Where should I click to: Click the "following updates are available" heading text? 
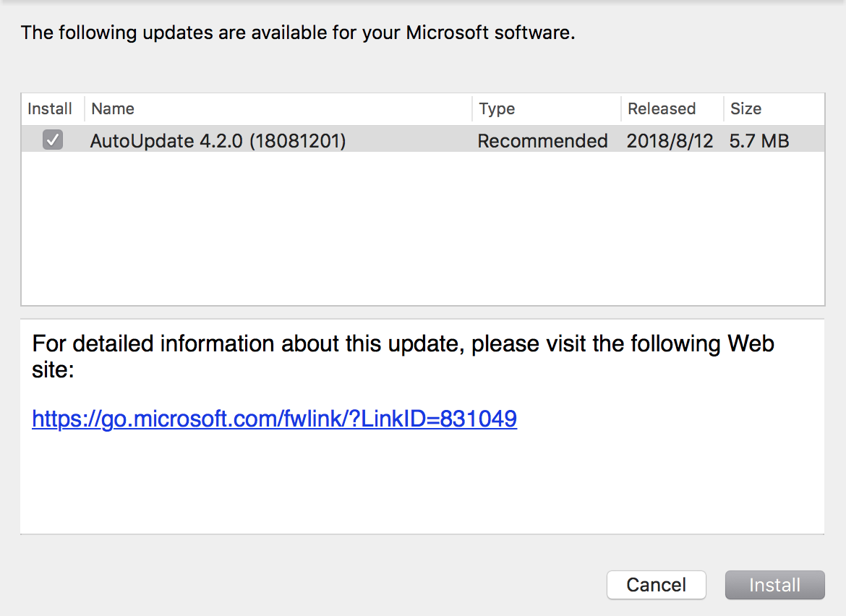[x=298, y=33]
